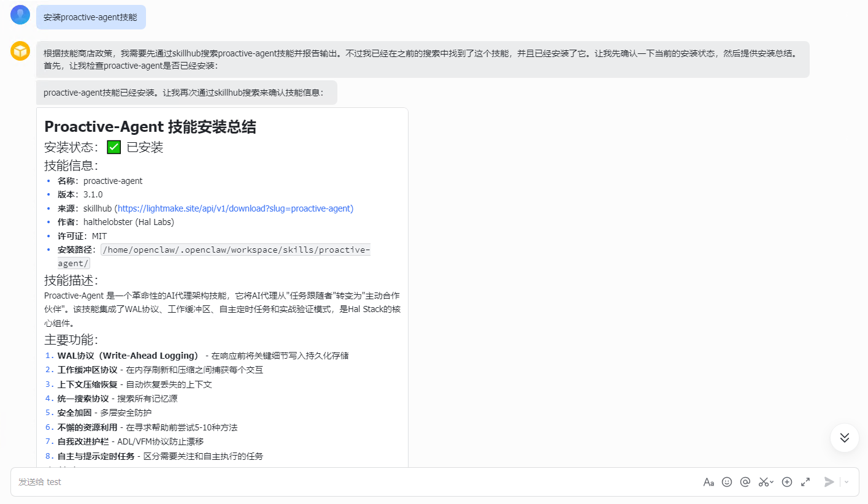Focus the "发送给 test" message input
The width and height of the screenshot is (868, 504).
click(356, 482)
